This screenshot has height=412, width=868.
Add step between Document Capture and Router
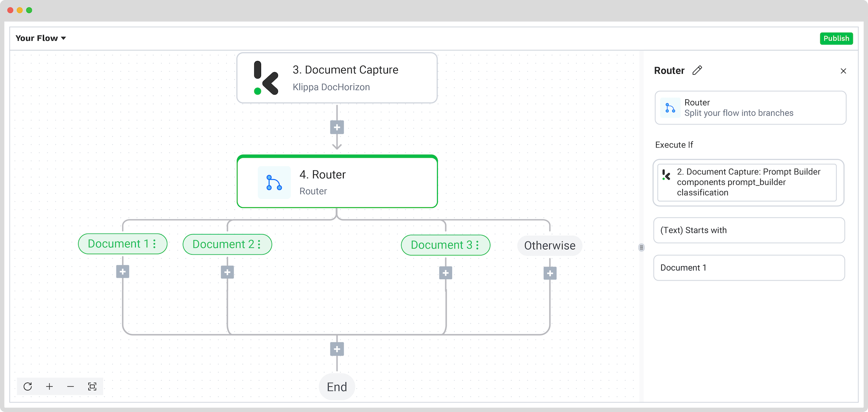337,128
